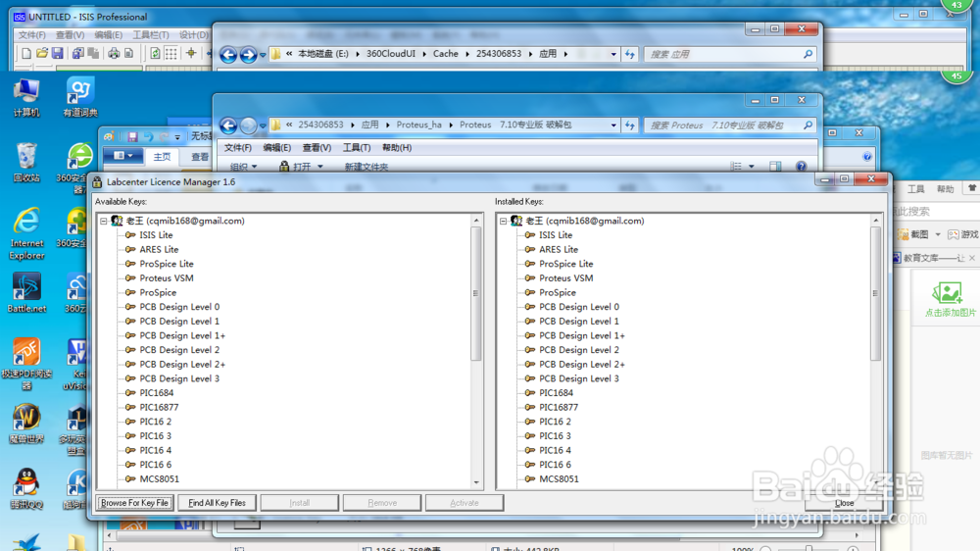Click Refresh display icon in ISIS toolbar

pos(155,54)
